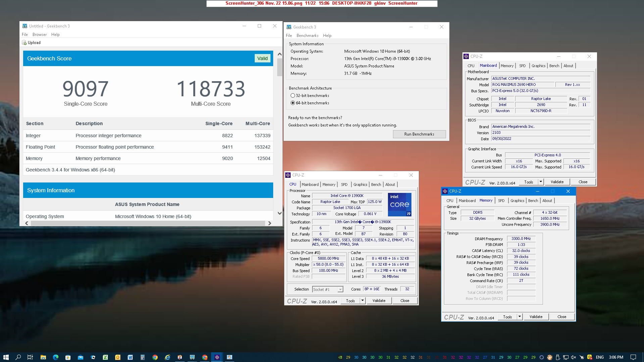The height and width of the screenshot is (362, 644).
Task: Click the CPU-Z title icon in the CPU window
Action: pos(288,175)
